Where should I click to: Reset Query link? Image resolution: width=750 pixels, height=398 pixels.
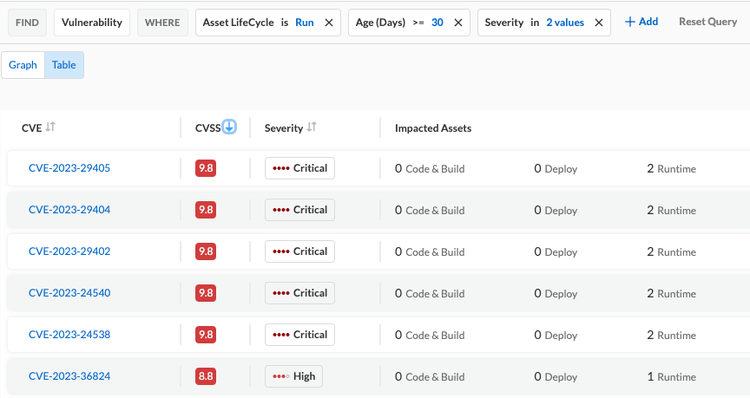(x=708, y=22)
